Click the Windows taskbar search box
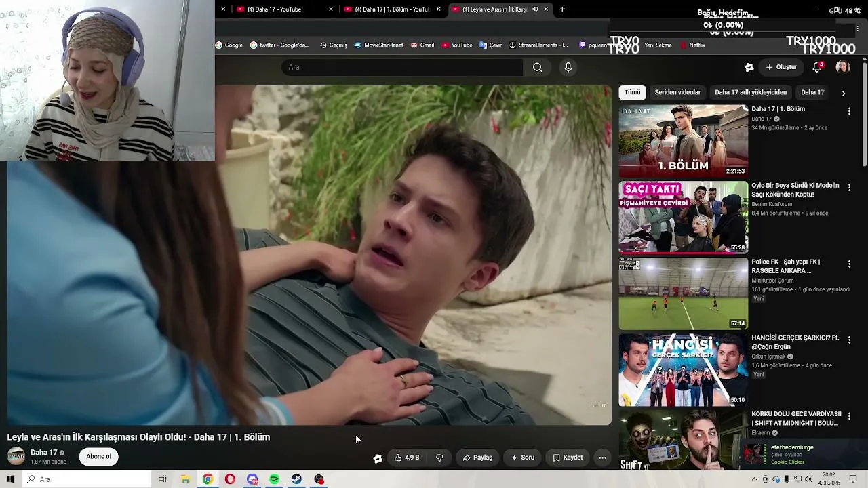This screenshot has width=868, height=488. tap(86, 479)
